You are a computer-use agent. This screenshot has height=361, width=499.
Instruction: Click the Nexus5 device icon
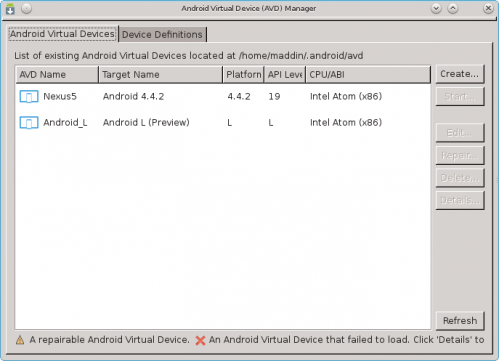pyautogui.click(x=29, y=97)
